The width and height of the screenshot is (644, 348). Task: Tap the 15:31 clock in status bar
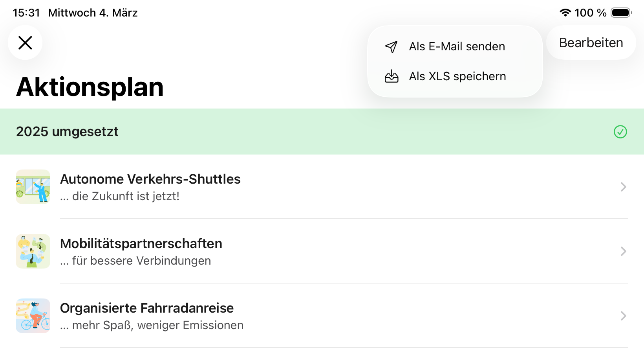click(26, 13)
